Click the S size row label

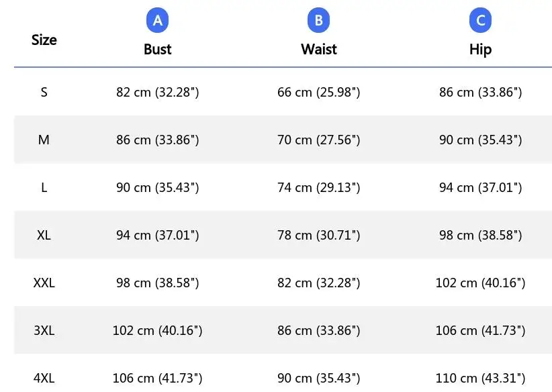coord(44,92)
